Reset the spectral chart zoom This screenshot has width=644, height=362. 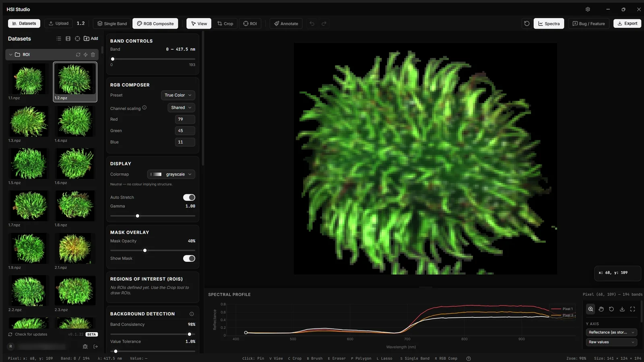click(611, 309)
